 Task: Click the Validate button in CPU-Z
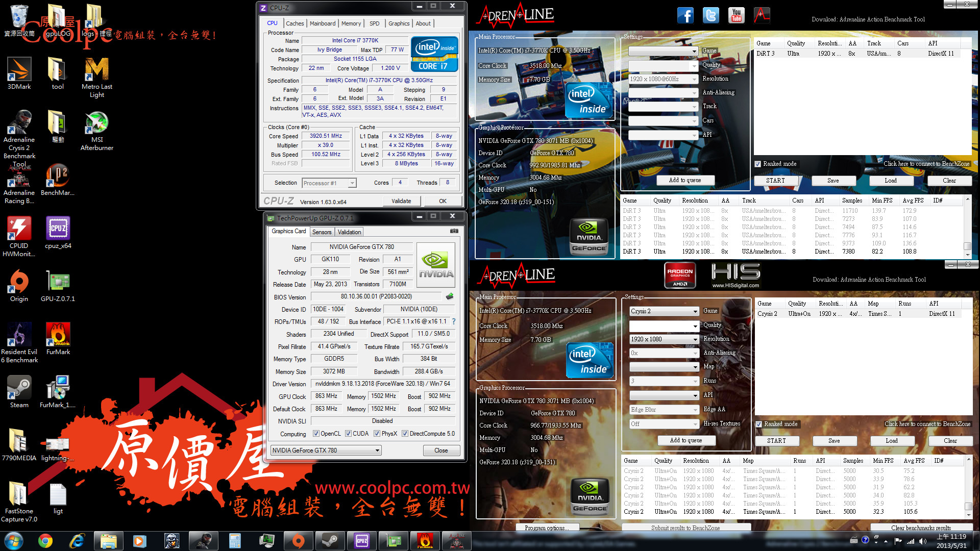(401, 201)
